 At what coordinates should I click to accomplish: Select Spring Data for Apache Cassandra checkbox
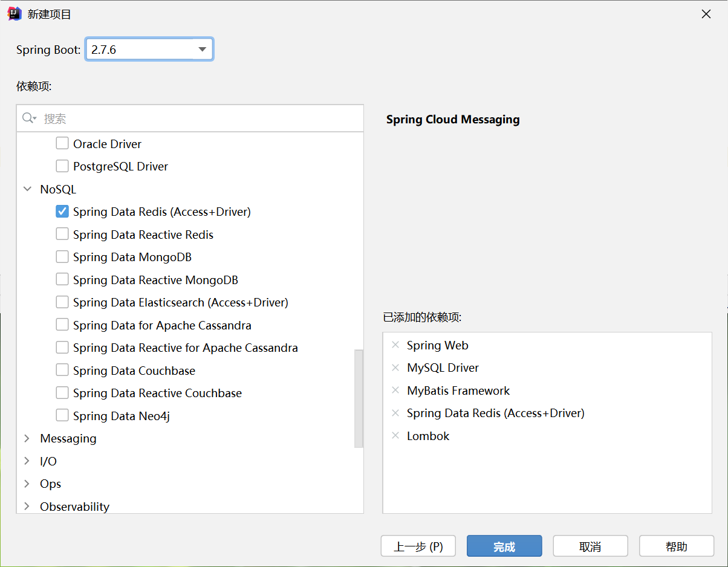click(x=62, y=325)
